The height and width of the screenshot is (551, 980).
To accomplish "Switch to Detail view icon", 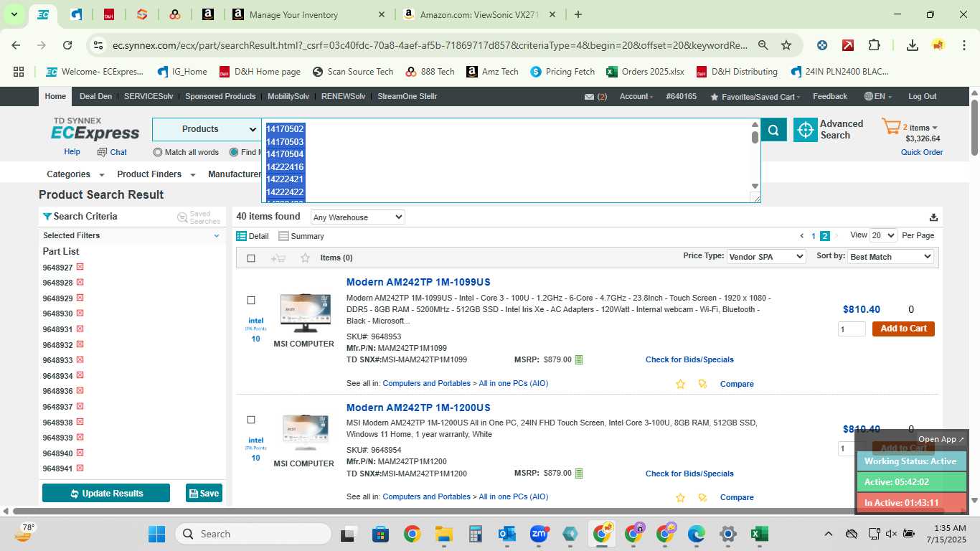I will coord(242,236).
